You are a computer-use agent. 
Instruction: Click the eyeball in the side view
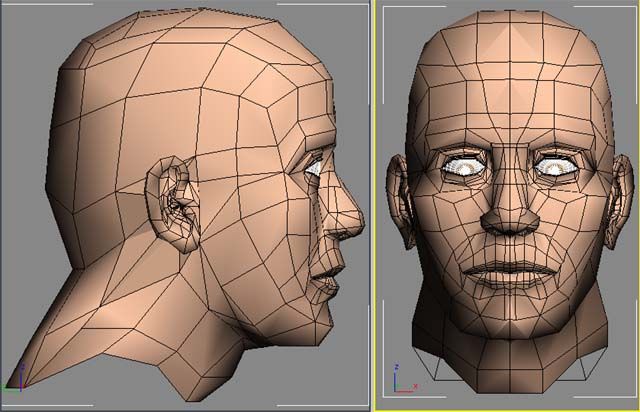315,168
